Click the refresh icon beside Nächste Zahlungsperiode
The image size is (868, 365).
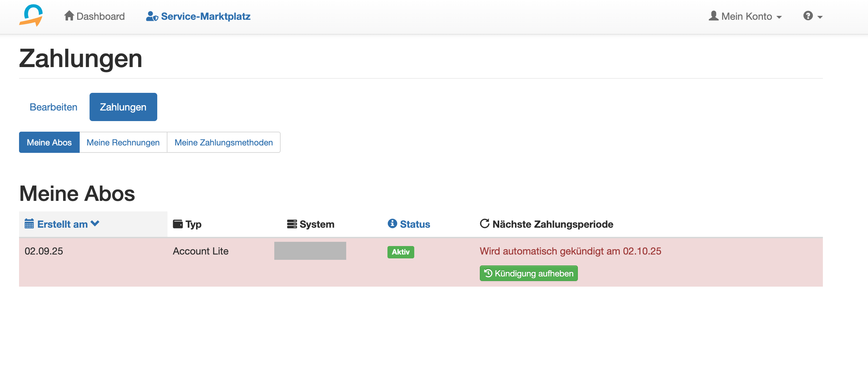[485, 223]
